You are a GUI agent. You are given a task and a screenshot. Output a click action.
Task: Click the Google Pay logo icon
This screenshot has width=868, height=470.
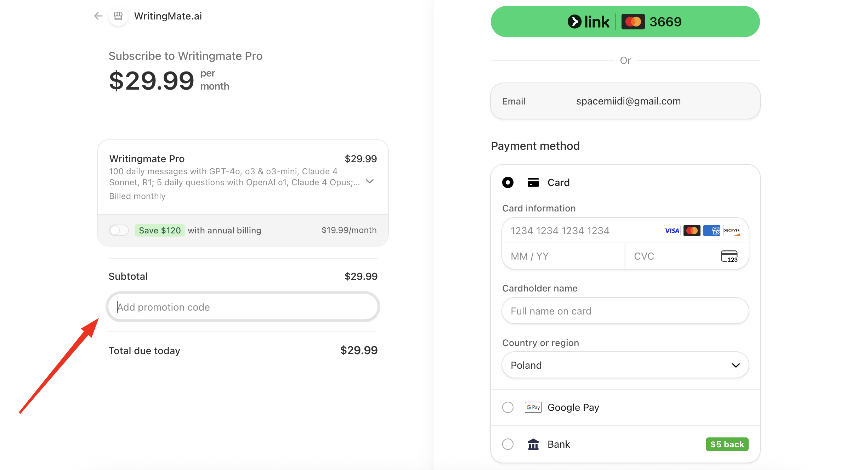(533, 407)
